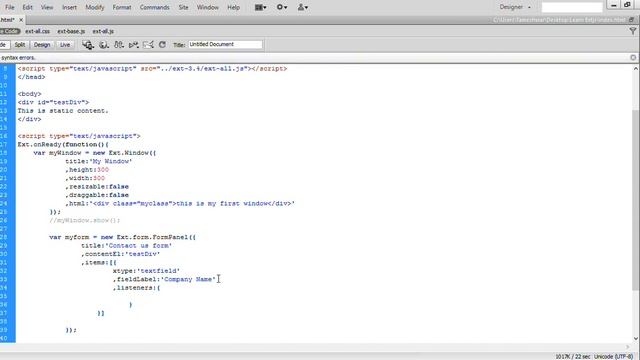Restore down the document window
640x360 pixels.
coord(632,20)
